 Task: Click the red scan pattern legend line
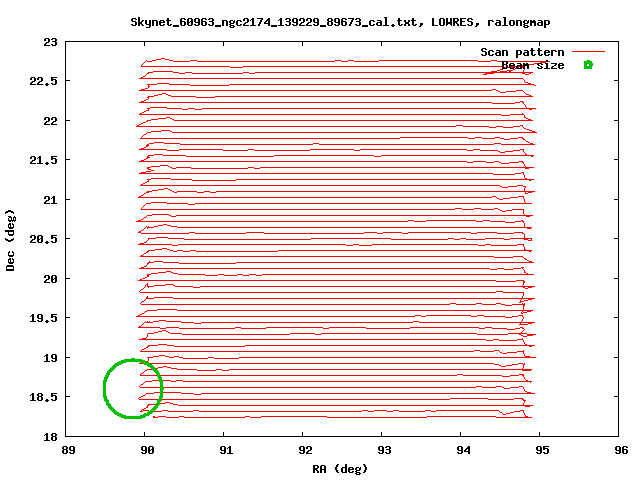588,51
